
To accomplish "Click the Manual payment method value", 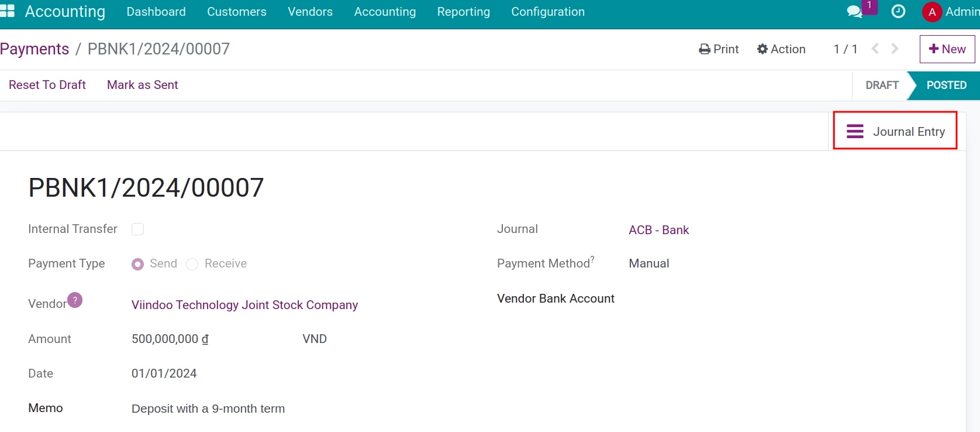I will click(649, 263).
